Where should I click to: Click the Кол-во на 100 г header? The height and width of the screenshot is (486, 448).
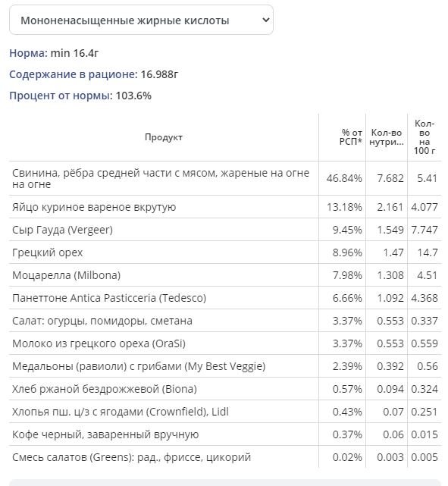[x=425, y=137]
